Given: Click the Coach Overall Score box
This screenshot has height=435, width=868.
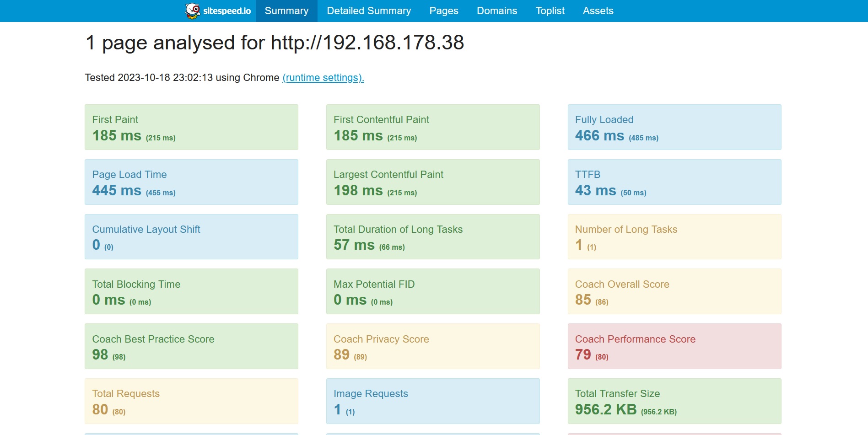Looking at the screenshot, I should point(674,291).
